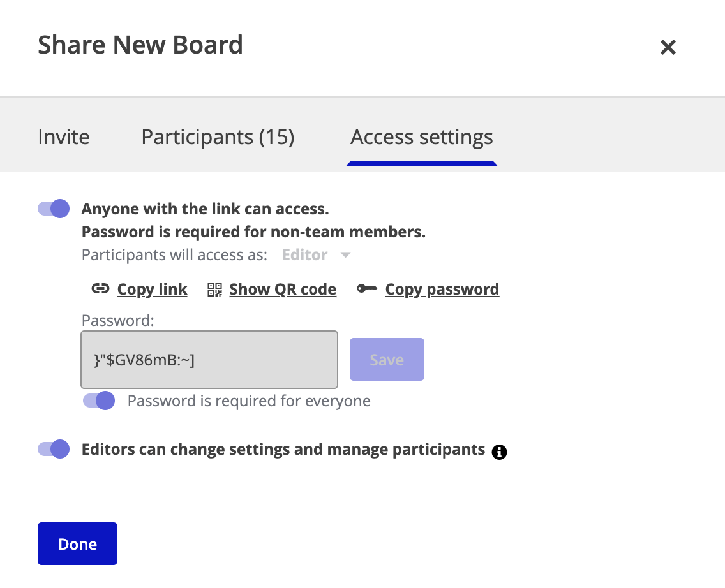Open the Participants (15) tab

click(x=218, y=137)
